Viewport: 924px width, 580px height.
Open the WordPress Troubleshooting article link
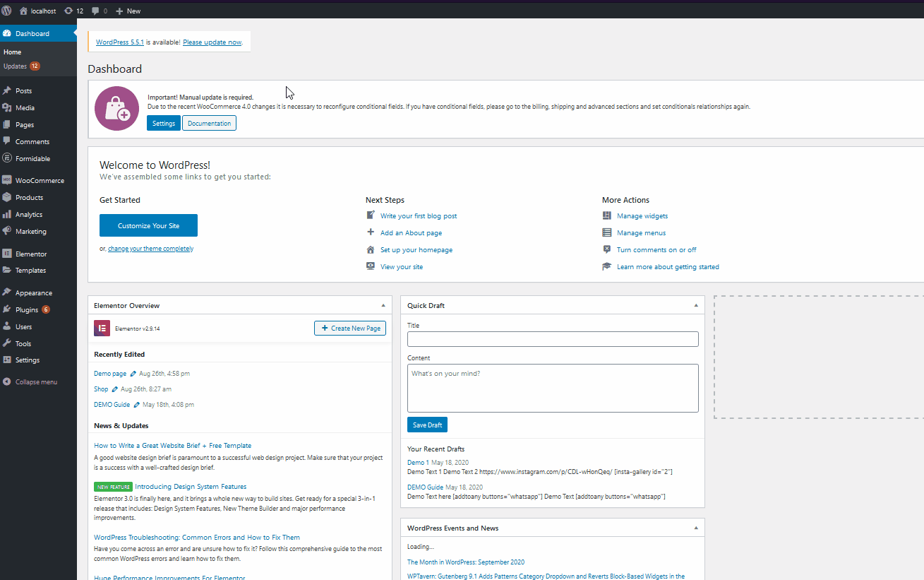(197, 537)
